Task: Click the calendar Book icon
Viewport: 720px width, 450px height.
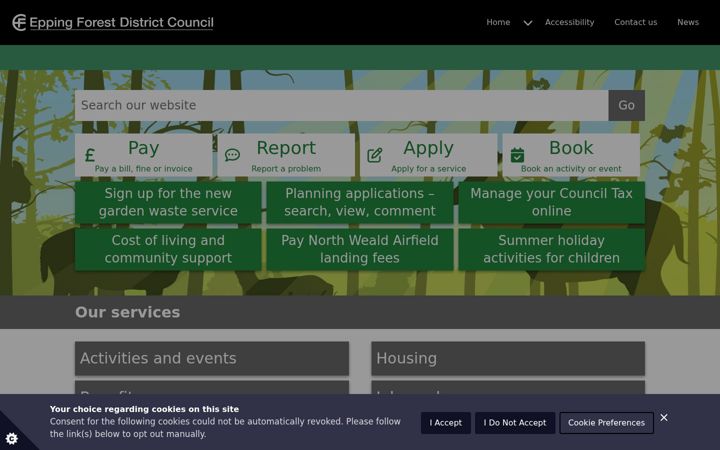Action: coord(517,155)
